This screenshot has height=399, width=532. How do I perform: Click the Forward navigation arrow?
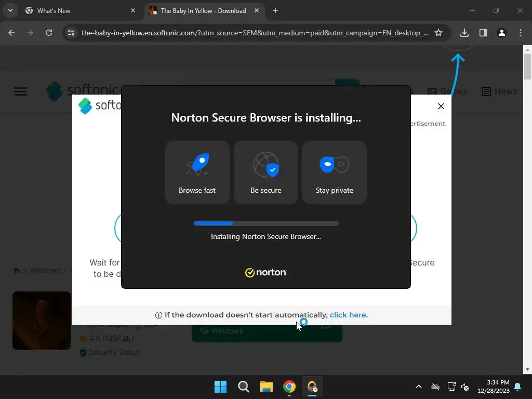(x=30, y=33)
